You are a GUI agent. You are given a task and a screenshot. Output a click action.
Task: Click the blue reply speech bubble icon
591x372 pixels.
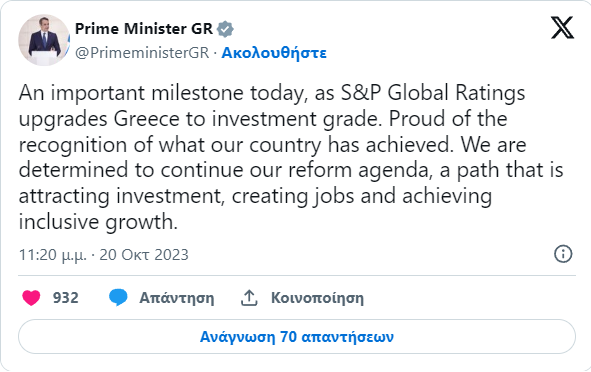(x=118, y=298)
